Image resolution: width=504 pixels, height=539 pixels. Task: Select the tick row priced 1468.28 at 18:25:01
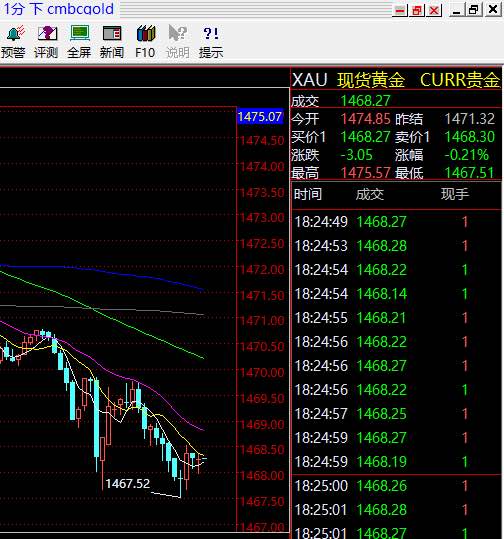pos(396,509)
